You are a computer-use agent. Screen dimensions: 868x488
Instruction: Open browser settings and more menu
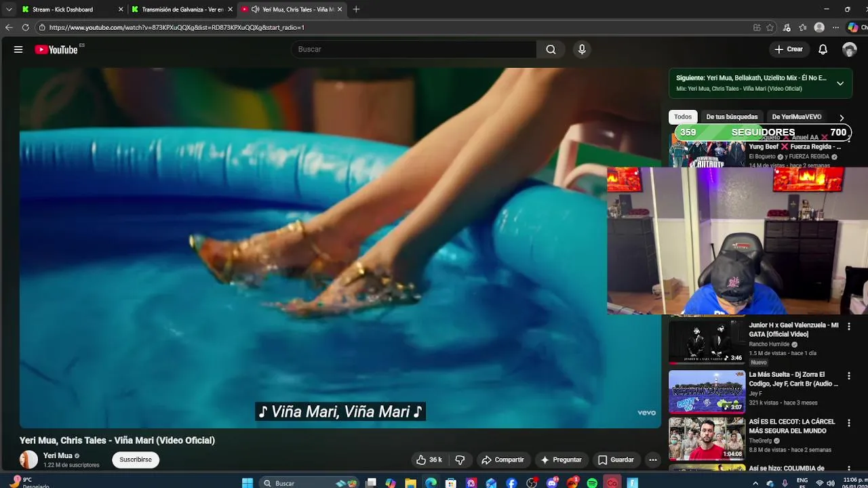[x=835, y=28]
